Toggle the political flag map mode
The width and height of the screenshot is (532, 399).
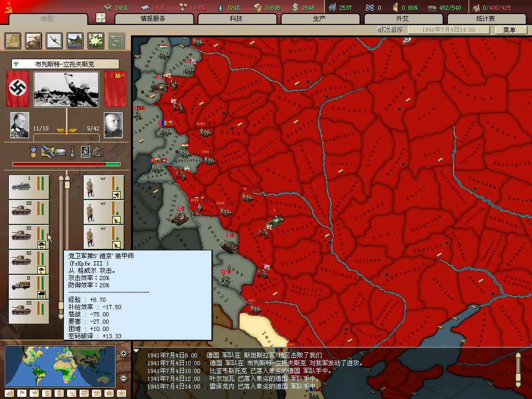click(x=22, y=393)
